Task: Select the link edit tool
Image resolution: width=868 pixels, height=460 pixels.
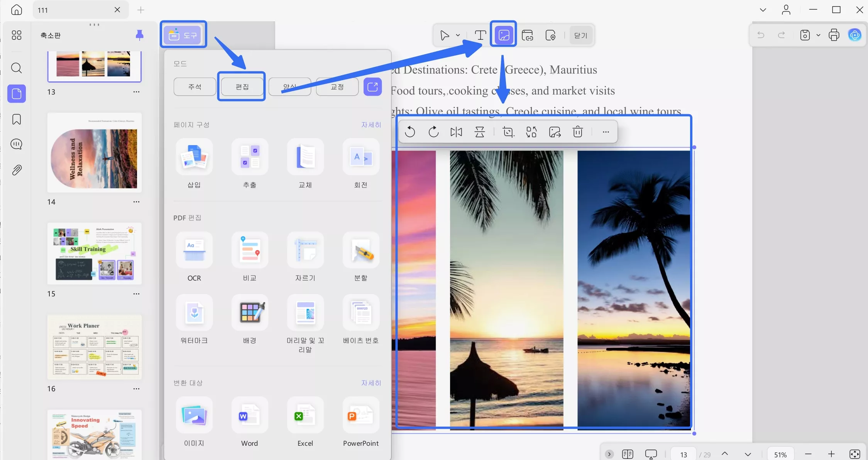Action: [527, 35]
